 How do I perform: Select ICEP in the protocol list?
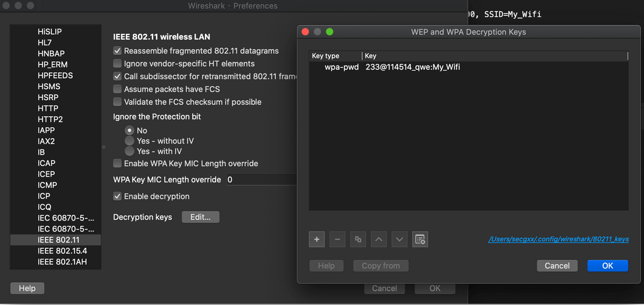(47, 174)
